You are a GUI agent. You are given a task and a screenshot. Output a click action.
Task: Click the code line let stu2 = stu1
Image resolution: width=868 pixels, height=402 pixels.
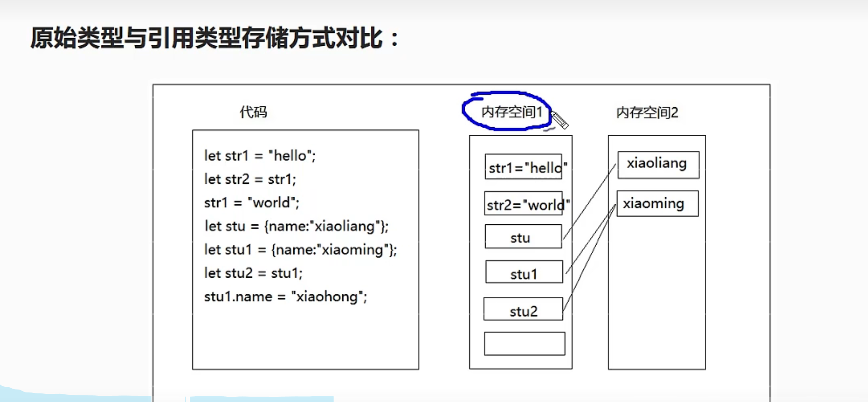point(253,273)
